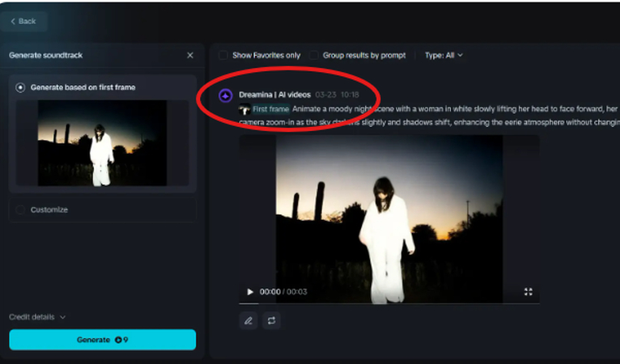The image size is (620, 364).
Task: Click the edit pencil icon below video
Action: [248, 320]
